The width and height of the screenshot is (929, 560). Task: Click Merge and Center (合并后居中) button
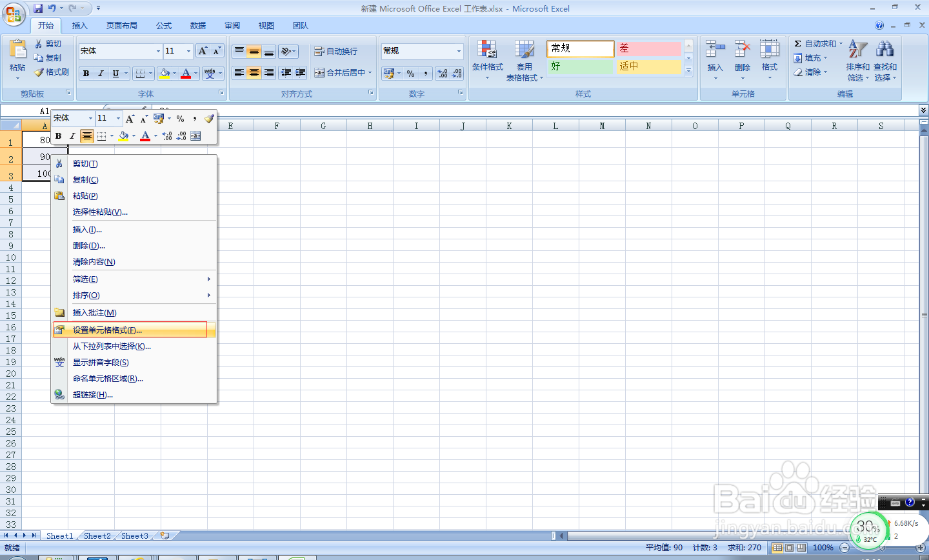(339, 73)
